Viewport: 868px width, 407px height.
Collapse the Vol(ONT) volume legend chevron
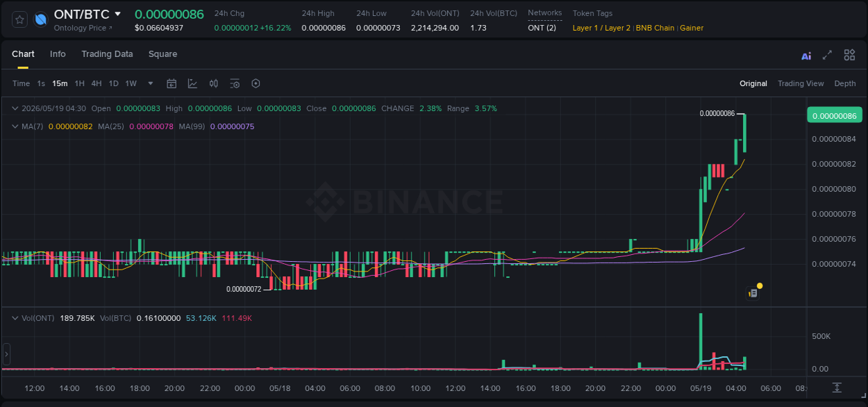[x=15, y=318]
